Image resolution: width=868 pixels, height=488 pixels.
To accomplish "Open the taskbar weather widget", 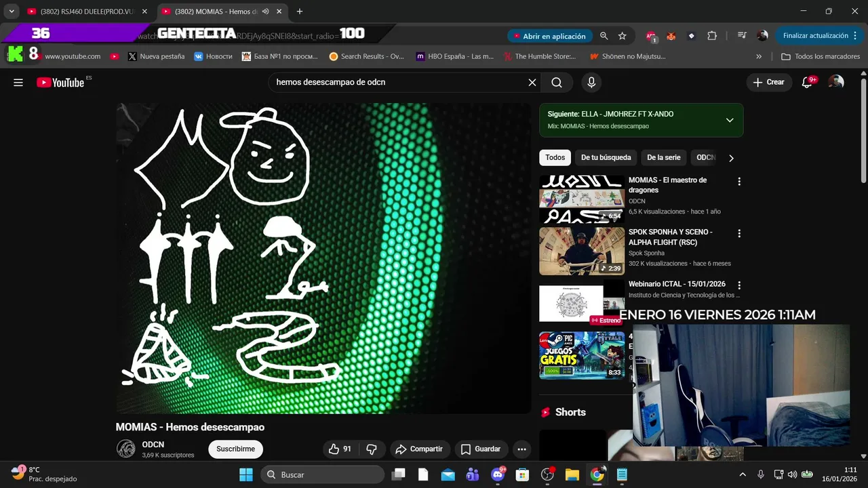I will pos(44,474).
